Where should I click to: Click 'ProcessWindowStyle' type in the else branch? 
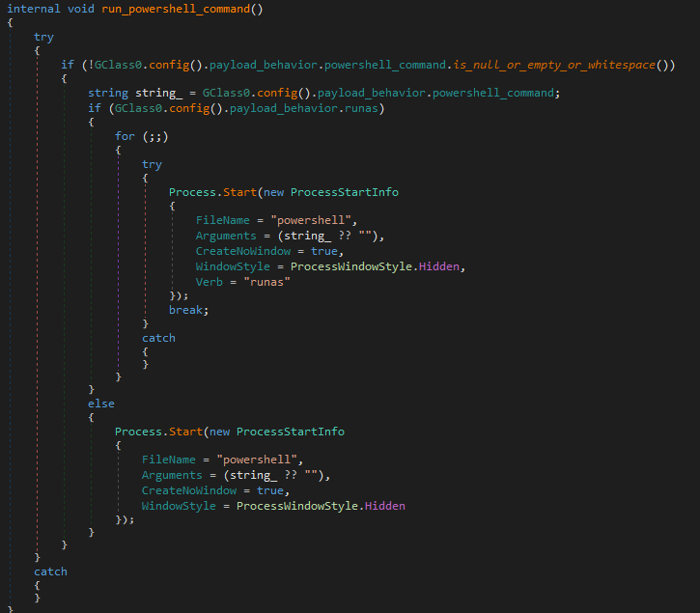pos(297,506)
